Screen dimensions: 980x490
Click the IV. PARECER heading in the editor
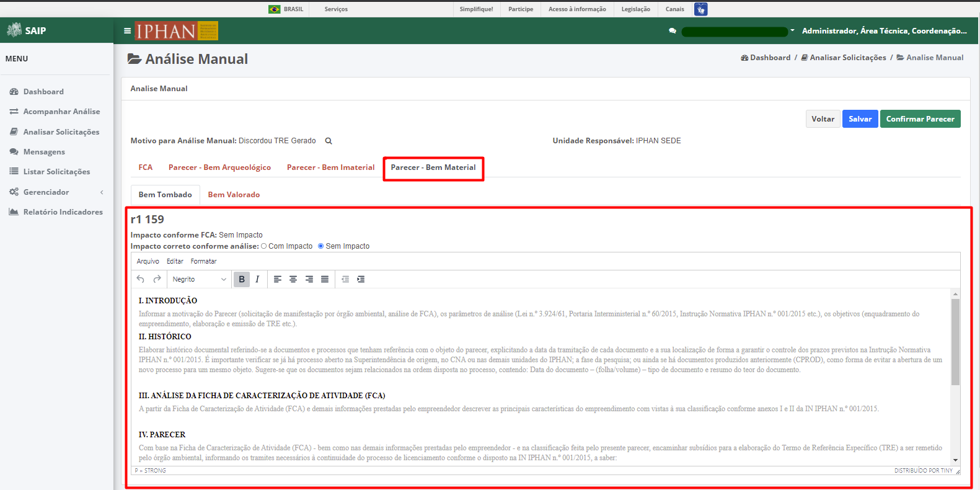tap(162, 435)
